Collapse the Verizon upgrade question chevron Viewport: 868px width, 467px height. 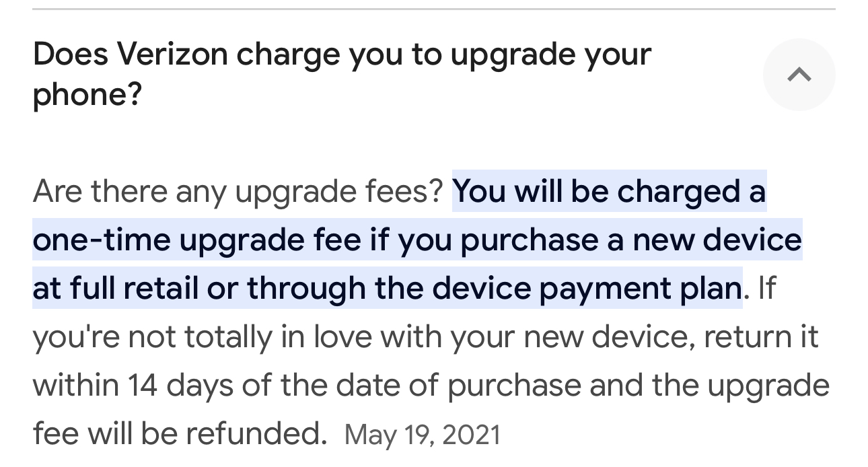799,75
